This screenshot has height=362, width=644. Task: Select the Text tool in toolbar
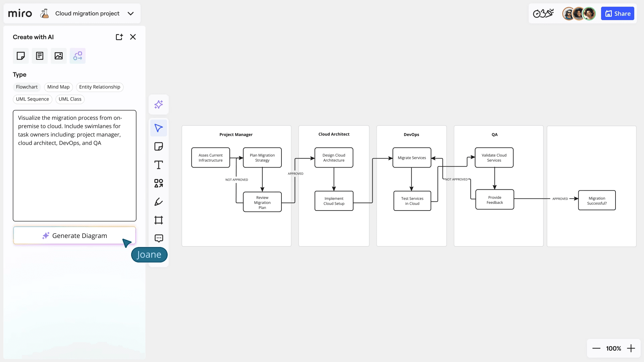coord(159,165)
